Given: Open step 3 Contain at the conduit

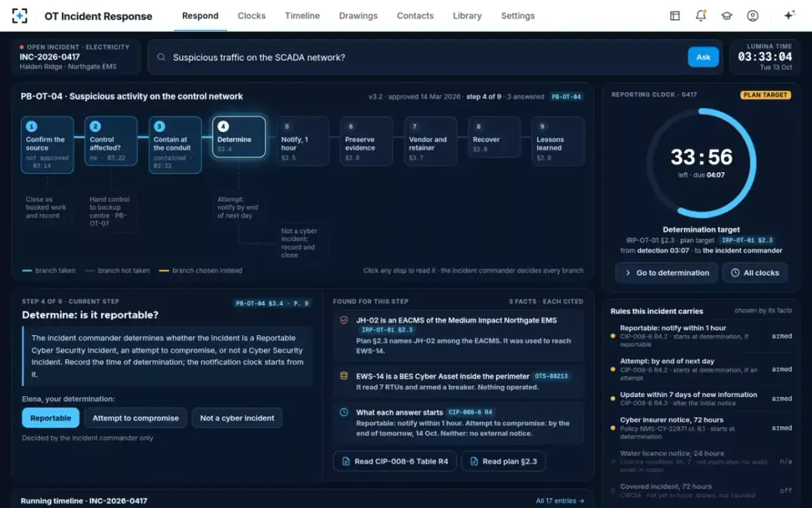Looking at the screenshot, I should (175, 145).
